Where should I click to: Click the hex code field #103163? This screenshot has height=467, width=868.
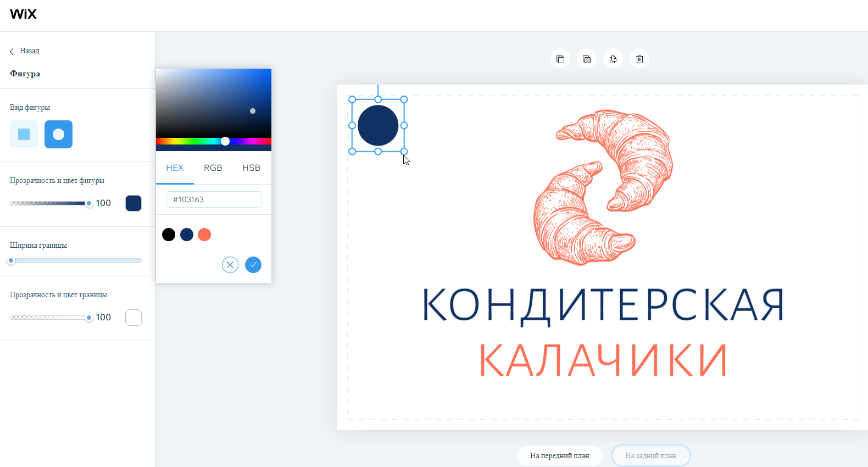[x=214, y=199]
